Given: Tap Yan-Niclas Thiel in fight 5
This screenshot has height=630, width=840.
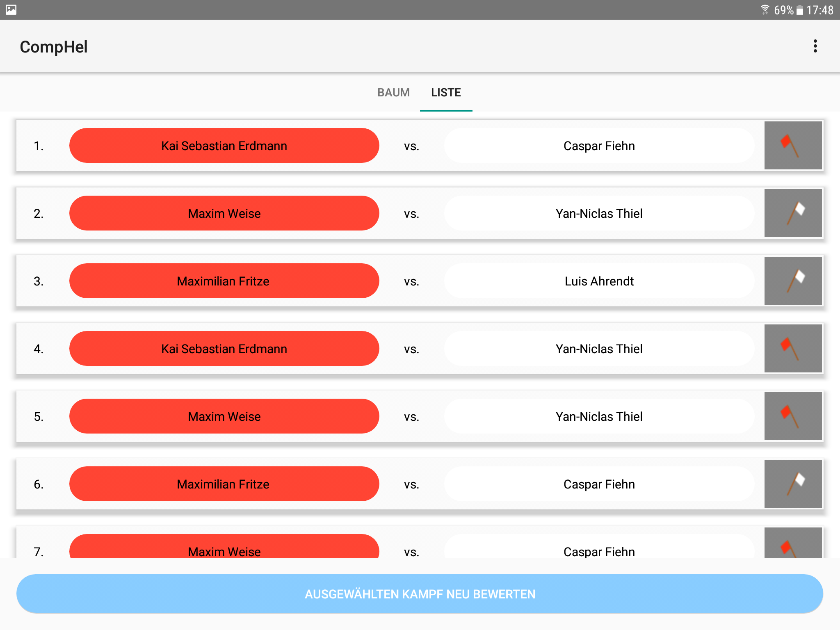Looking at the screenshot, I should point(599,416).
